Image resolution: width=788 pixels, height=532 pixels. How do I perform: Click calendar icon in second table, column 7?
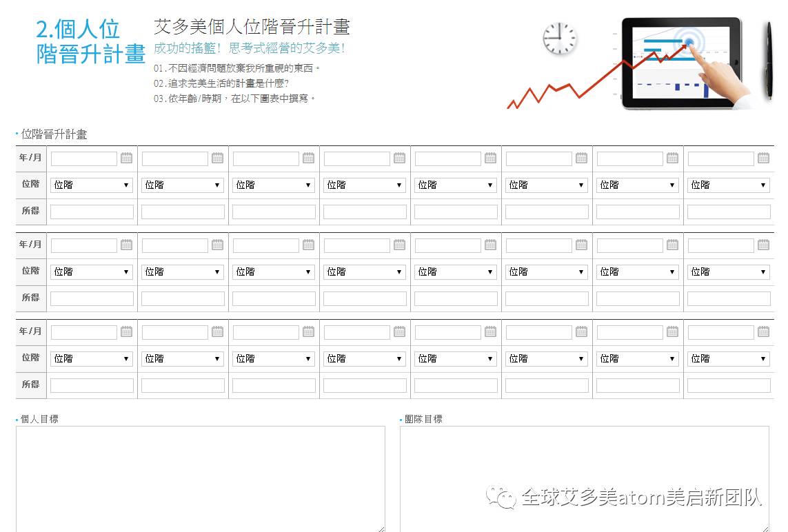tap(672, 245)
